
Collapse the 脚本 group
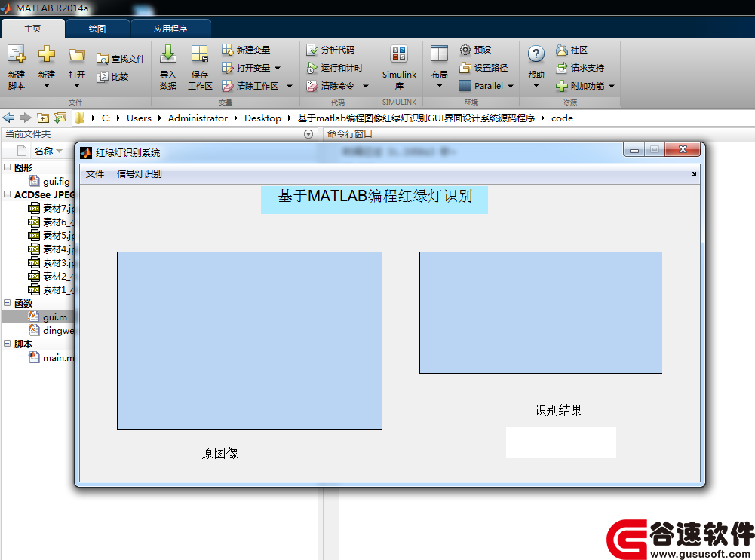(x=8, y=344)
